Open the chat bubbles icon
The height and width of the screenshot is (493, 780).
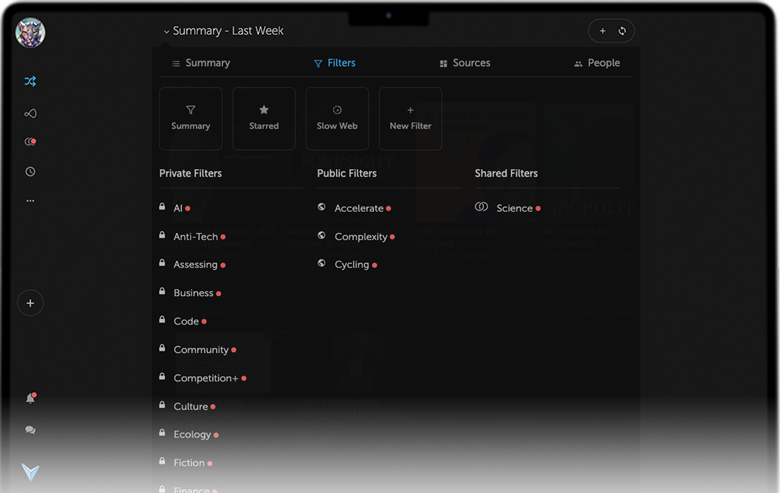pyautogui.click(x=30, y=430)
